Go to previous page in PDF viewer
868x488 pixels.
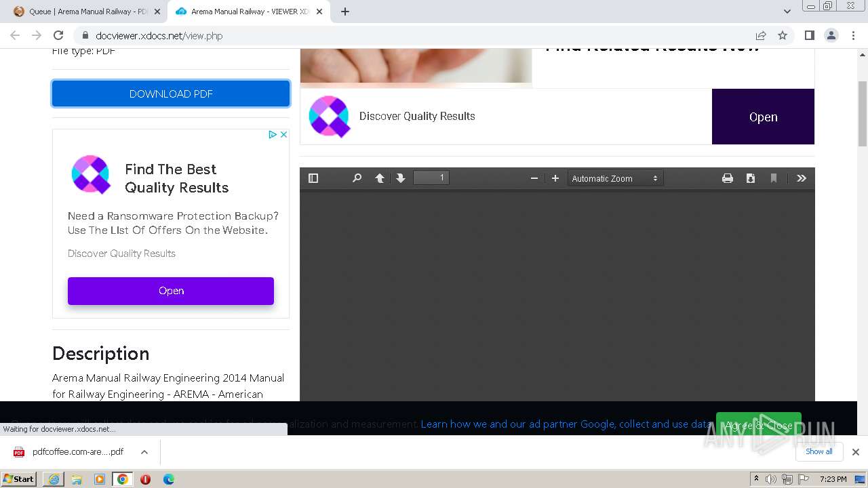[380, 178]
